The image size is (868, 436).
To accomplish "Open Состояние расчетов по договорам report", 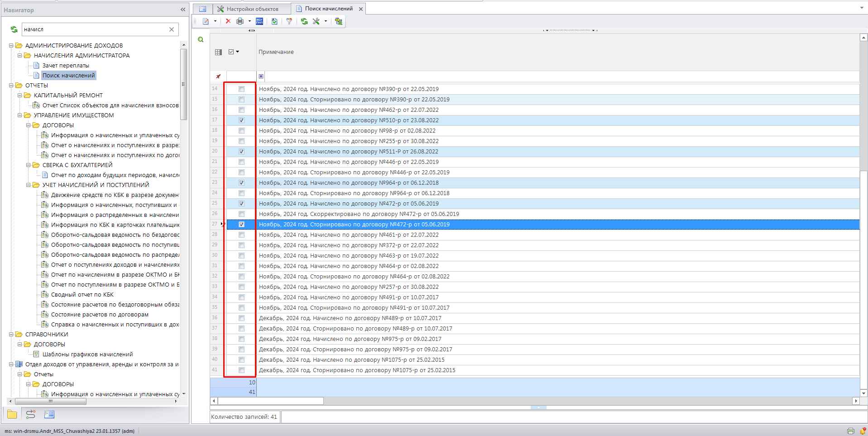I will 100,315.
